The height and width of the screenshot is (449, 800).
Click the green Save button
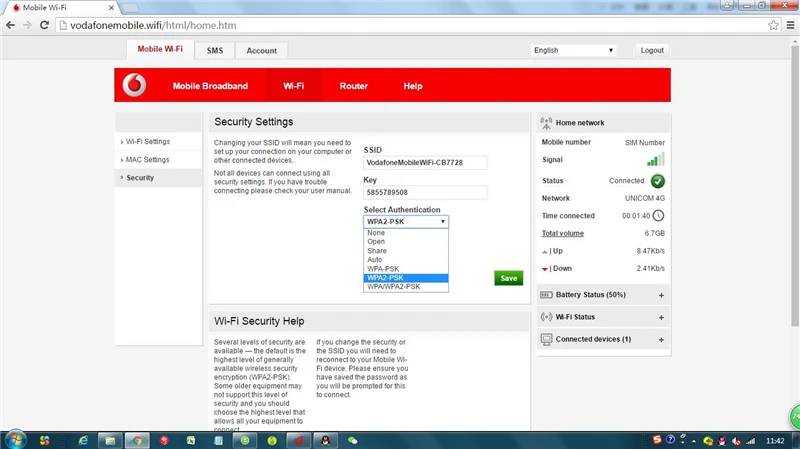(x=509, y=278)
